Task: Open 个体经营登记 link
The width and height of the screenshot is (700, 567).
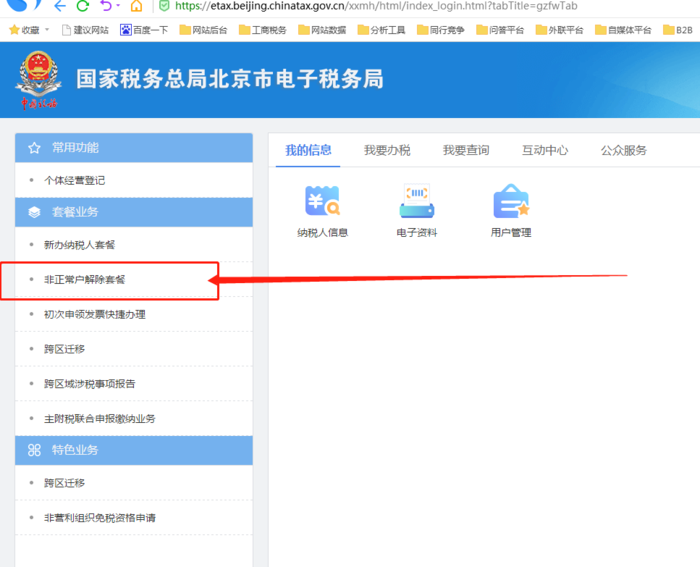Action: (75, 180)
